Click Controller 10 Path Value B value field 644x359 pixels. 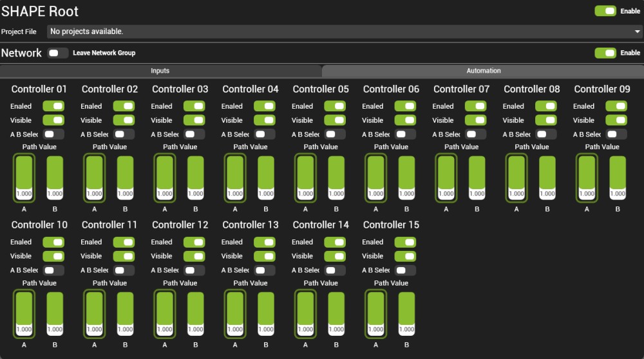(55, 329)
